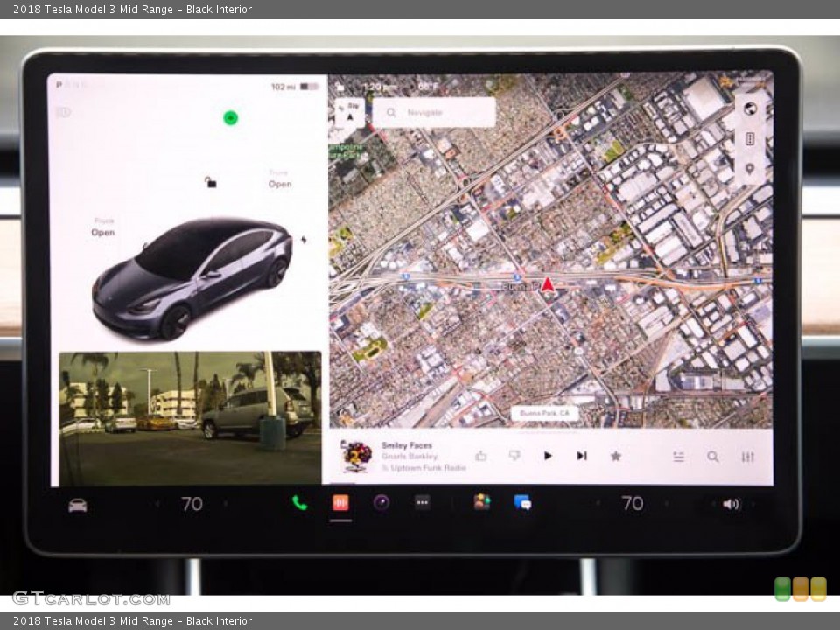Tap the P gear indicator
The height and width of the screenshot is (630, 840).
coord(59,85)
